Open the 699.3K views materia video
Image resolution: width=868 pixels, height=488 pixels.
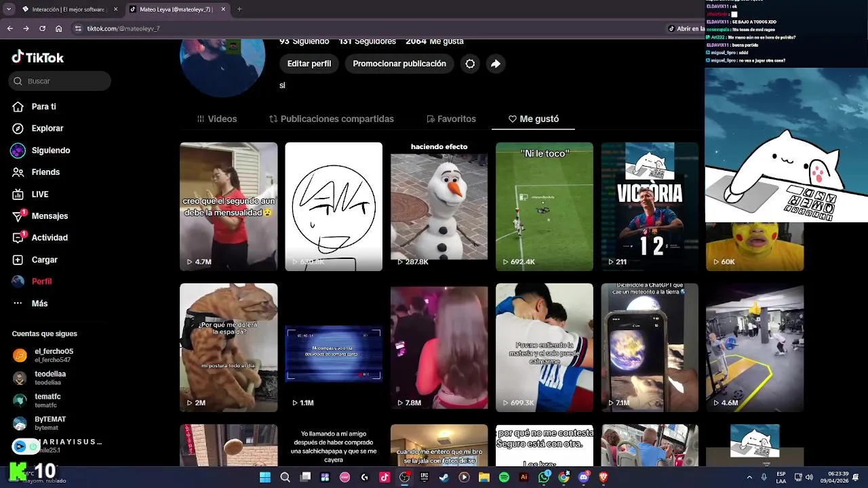click(x=544, y=348)
